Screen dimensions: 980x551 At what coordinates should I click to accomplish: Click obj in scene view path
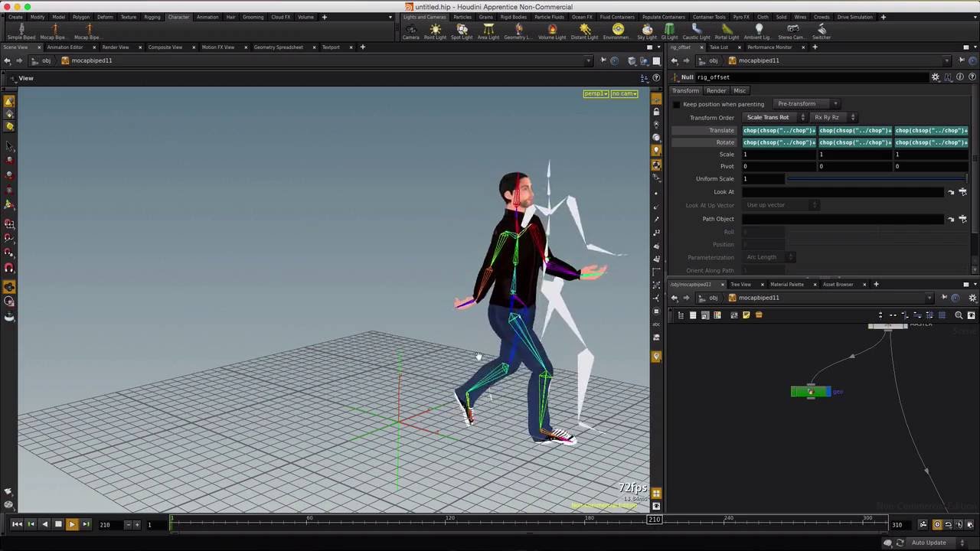(47, 60)
